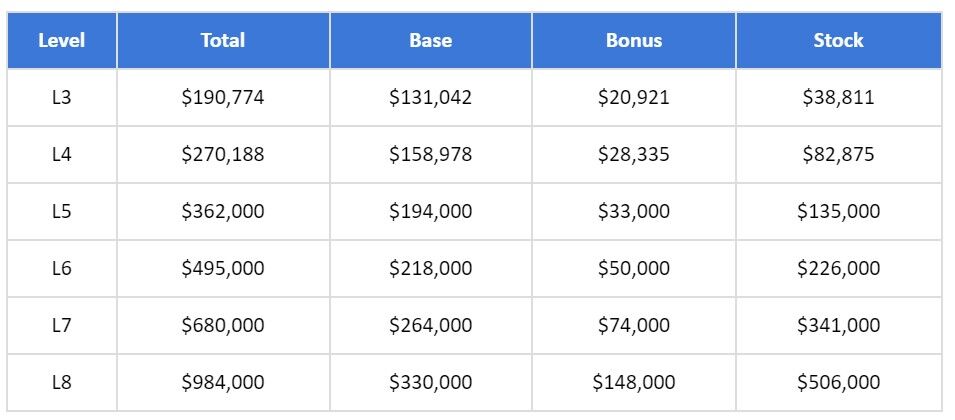Click the L6 row label
This screenshot has height=420, width=955.
click(62, 268)
